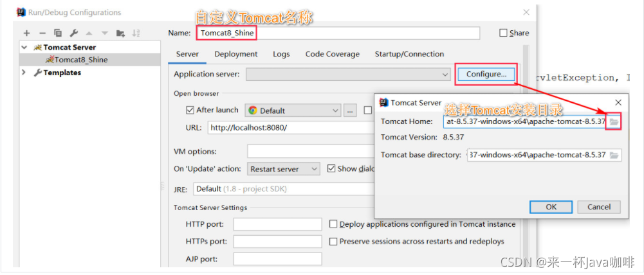Click the IntelliJ icon in the Tomcat Server dialog title
Image resolution: width=644 pixels, height=275 pixels.
pyautogui.click(x=384, y=103)
